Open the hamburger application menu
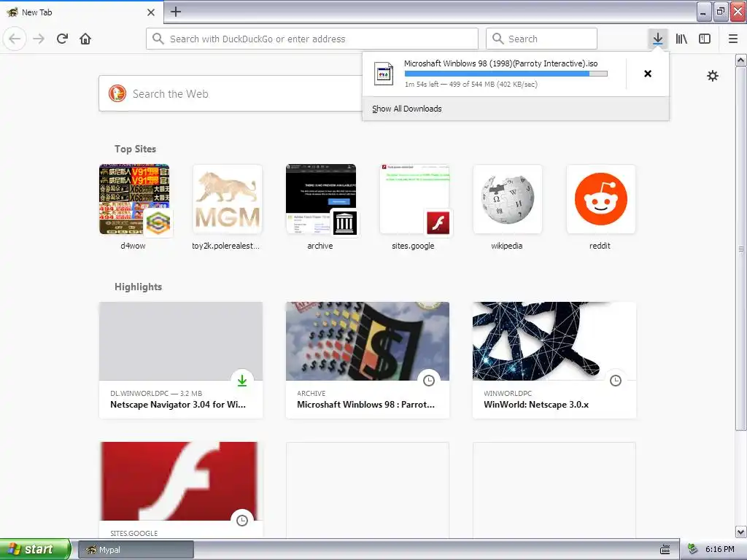The height and width of the screenshot is (560, 747). pyautogui.click(x=732, y=39)
